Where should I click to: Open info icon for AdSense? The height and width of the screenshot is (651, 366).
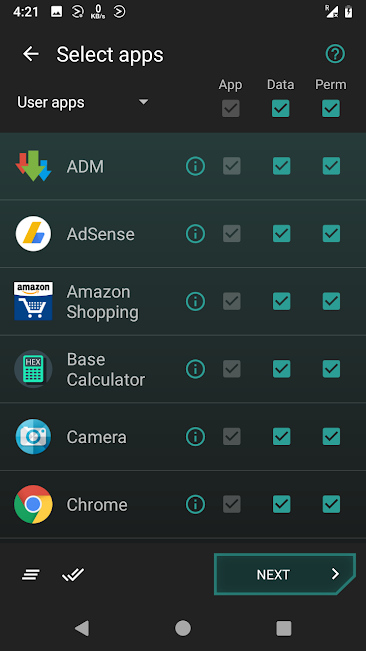tap(195, 234)
